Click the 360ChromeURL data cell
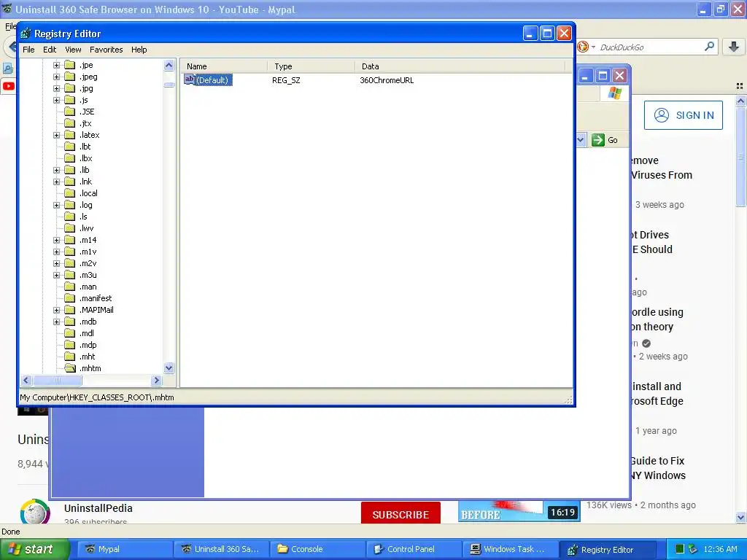Image resolution: width=747 pixels, height=560 pixels. (x=387, y=80)
